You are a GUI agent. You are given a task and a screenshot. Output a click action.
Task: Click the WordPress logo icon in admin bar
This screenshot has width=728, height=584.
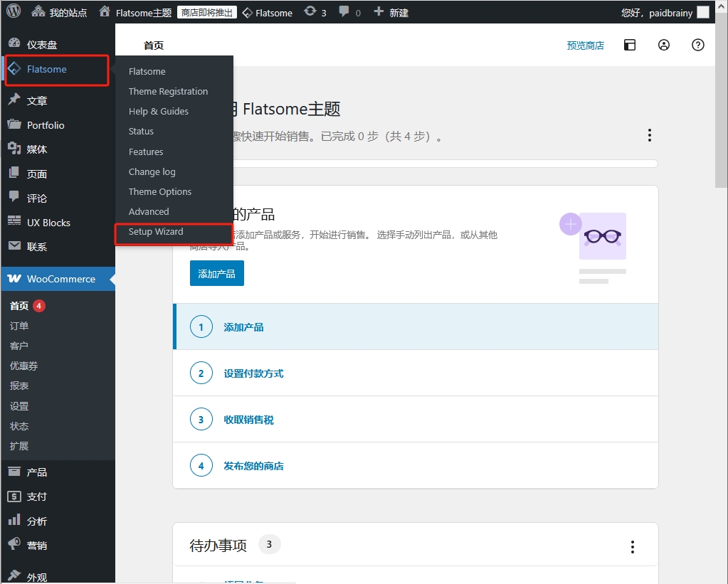point(14,11)
